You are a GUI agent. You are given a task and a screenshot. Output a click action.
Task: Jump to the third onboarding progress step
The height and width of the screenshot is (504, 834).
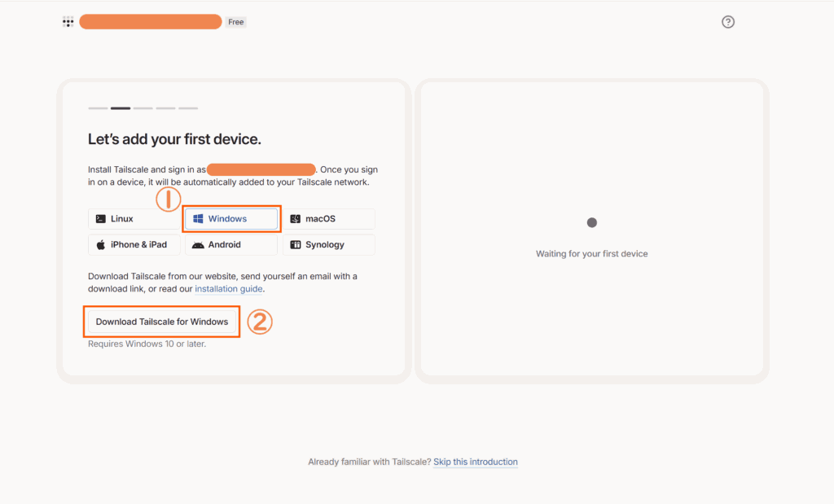pyautogui.click(x=143, y=108)
